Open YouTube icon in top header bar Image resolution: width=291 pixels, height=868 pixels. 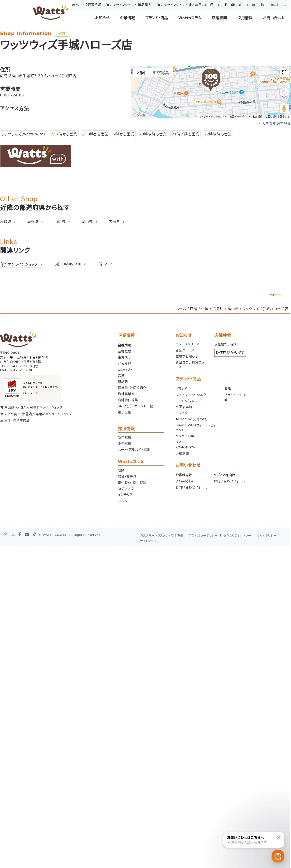click(x=233, y=5)
